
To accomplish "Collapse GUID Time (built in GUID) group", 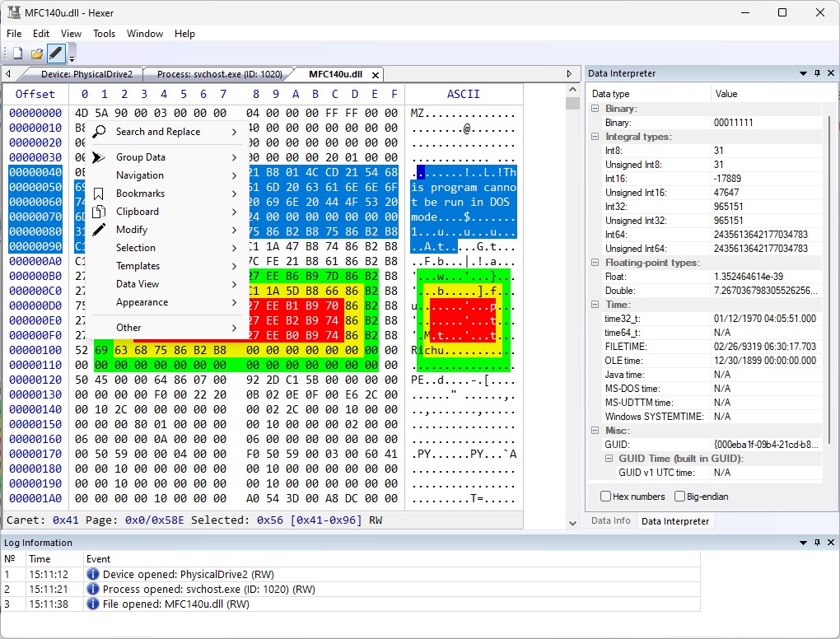I will point(609,459).
